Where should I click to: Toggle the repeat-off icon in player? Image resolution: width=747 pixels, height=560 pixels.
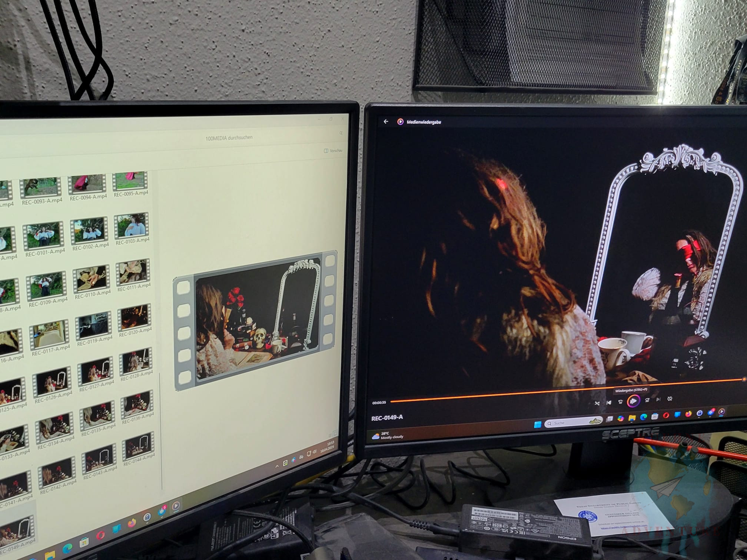(x=670, y=399)
